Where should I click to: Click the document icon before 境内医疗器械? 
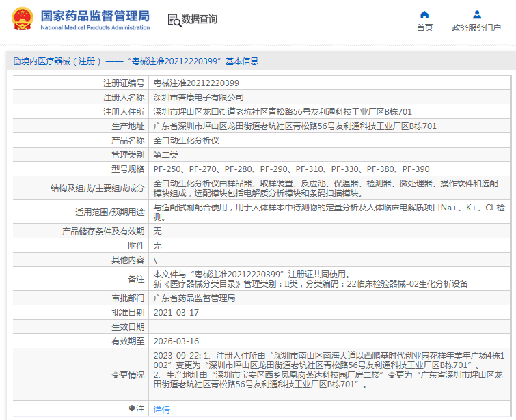pos(17,61)
